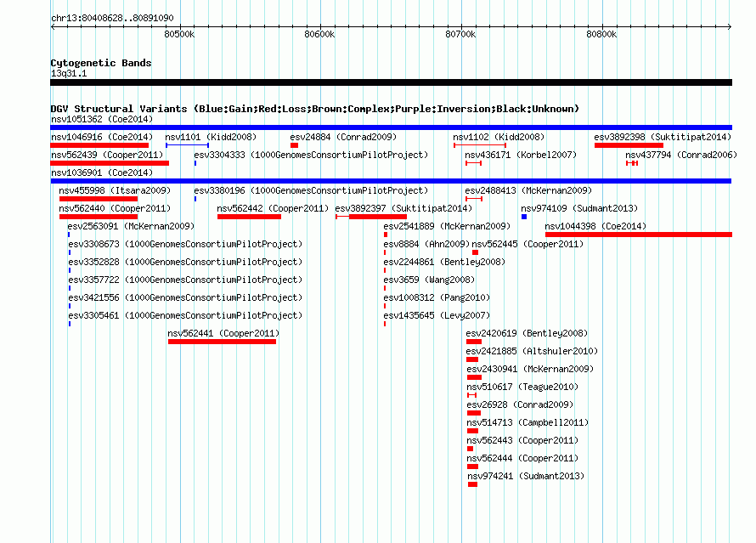Screen dimensions: 756x543
Task: Click esv2421885 (Altshuler2010) label
Action: coord(532,351)
